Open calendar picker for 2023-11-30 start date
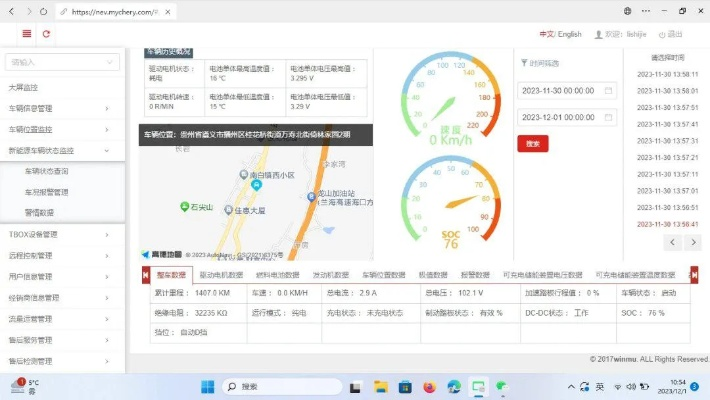710x400 pixels. point(608,90)
